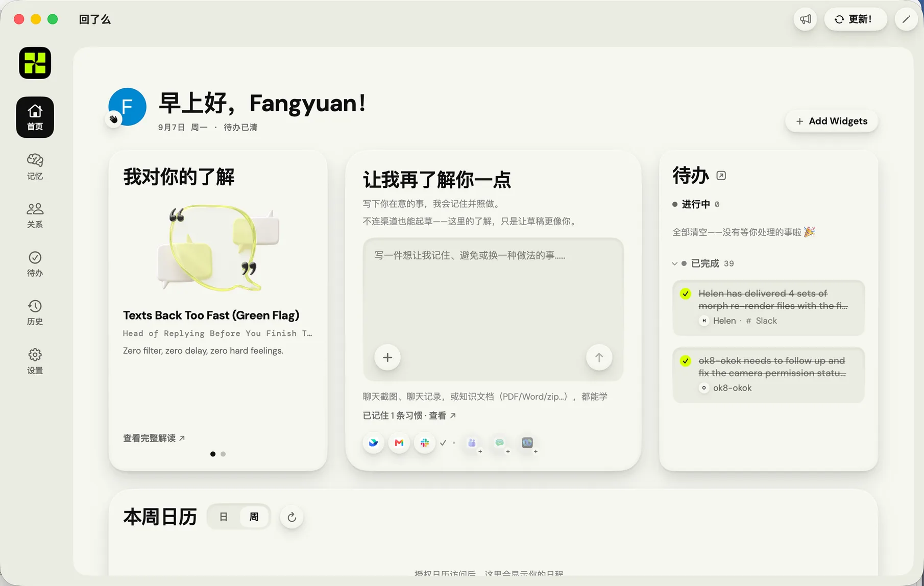Show the first card of 我对你的了解
924x586 pixels.
213,454
